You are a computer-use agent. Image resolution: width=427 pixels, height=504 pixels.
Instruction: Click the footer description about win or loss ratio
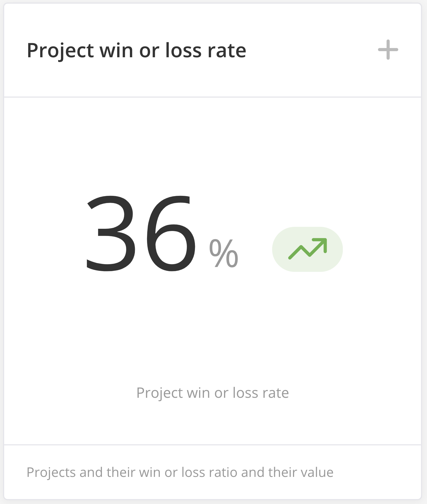click(180, 472)
